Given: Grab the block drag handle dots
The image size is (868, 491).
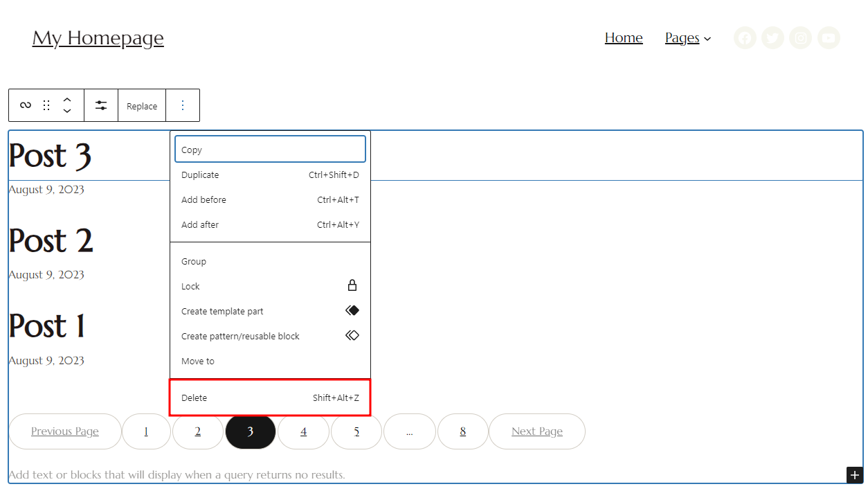Looking at the screenshot, I should [46, 105].
